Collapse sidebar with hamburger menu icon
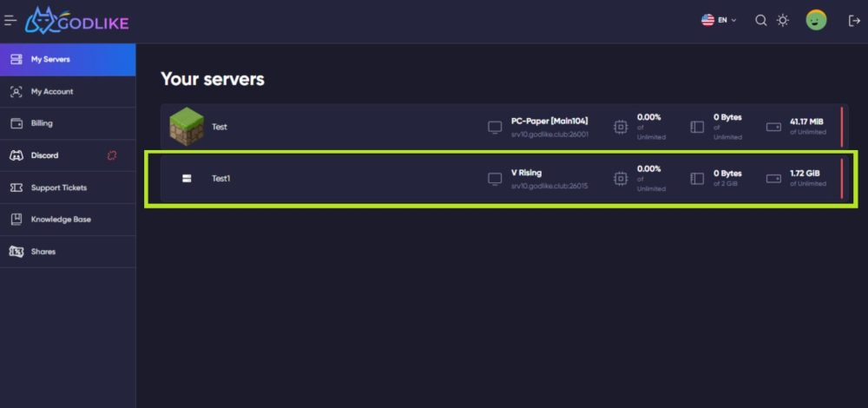This screenshot has height=408, width=868. coord(10,21)
